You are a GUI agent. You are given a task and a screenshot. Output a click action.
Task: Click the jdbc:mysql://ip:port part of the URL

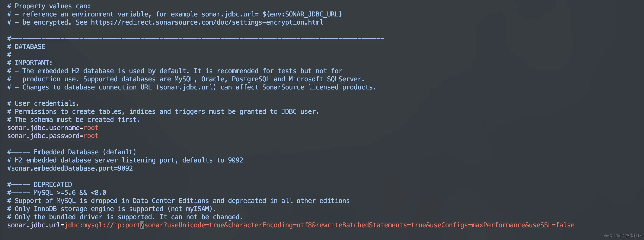(103, 225)
